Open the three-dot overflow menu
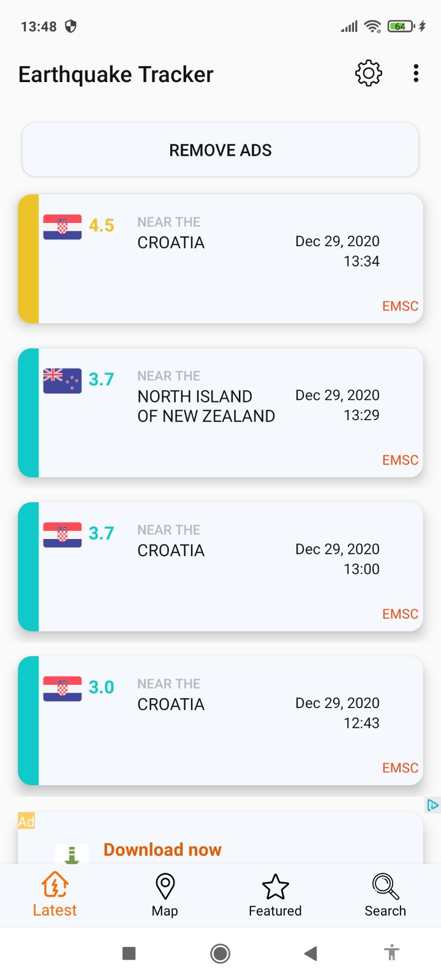Image resolution: width=441 pixels, height=980 pixels. [x=416, y=73]
